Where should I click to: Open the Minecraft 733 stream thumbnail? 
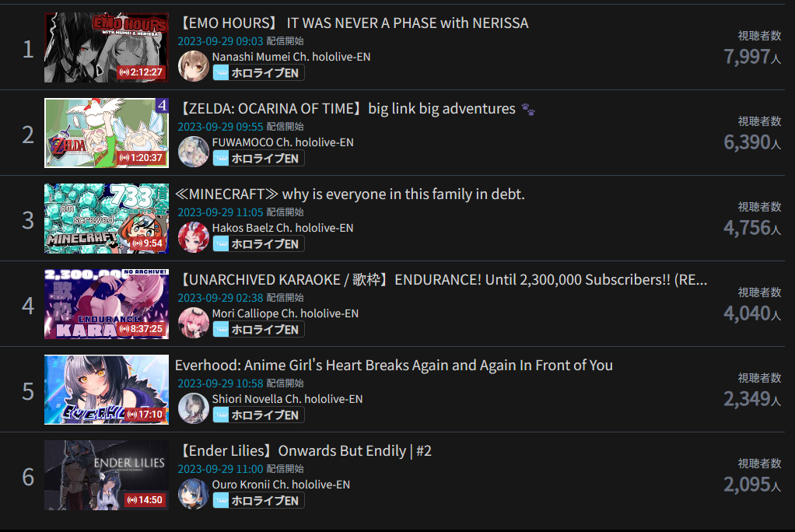pos(107,219)
